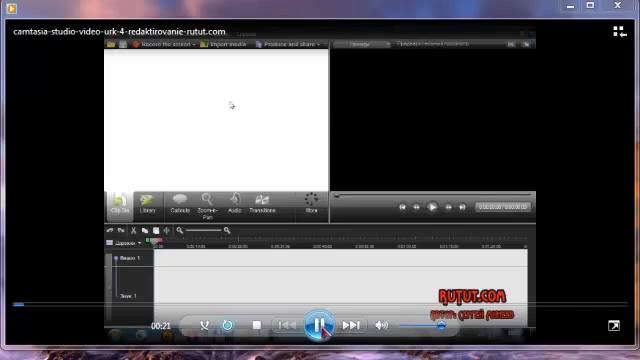Open the Audio tab in Camtasia
Screen dimensions: 640x360
pos(235,204)
